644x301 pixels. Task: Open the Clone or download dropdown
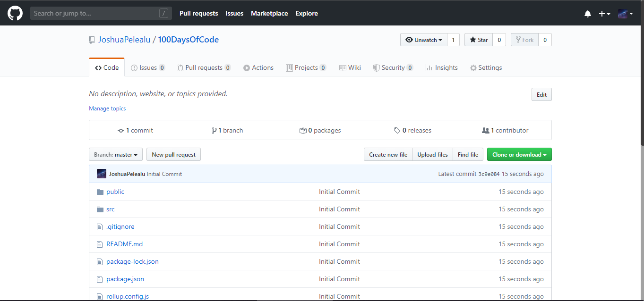click(519, 155)
